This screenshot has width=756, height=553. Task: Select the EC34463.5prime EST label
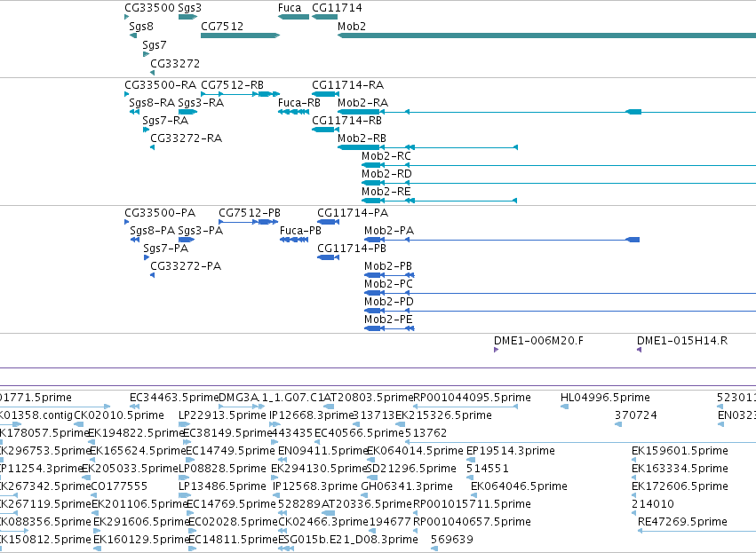pyautogui.click(x=174, y=398)
